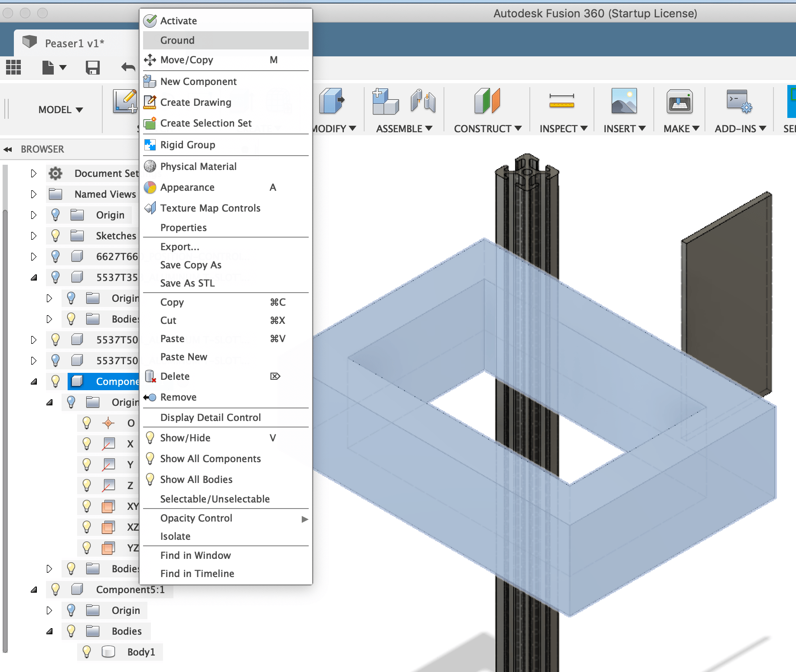The image size is (796, 672).
Task: Collapse the Component5:1 tree node
Action: (34, 590)
